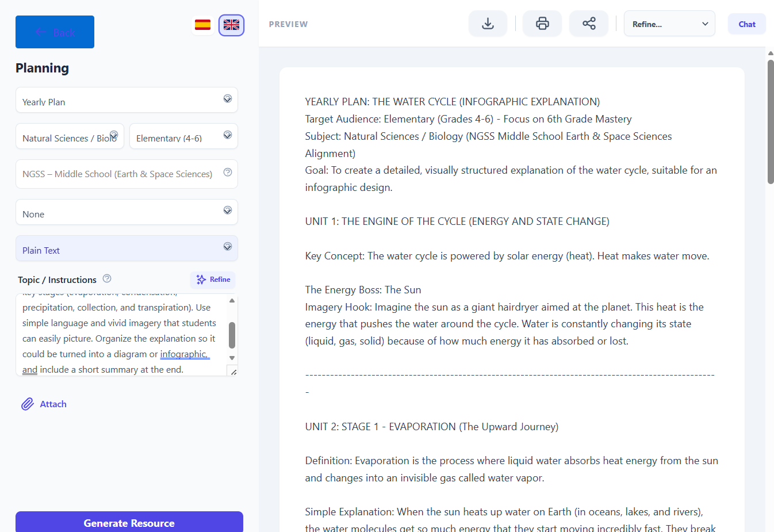Select the English UK flag language
This screenshot has width=774, height=532.
(231, 25)
